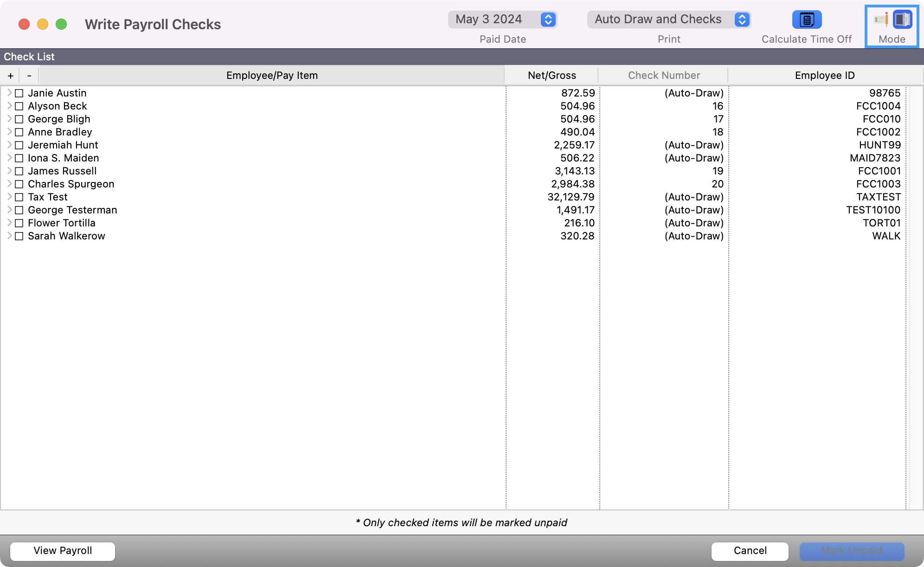Click the Mark Unpaid button
The width and height of the screenshot is (924, 567).
tap(851, 551)
